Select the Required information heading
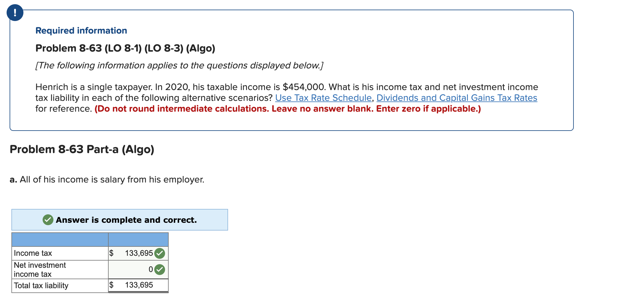This screenshot has height=302, width=644. point(81,30)
